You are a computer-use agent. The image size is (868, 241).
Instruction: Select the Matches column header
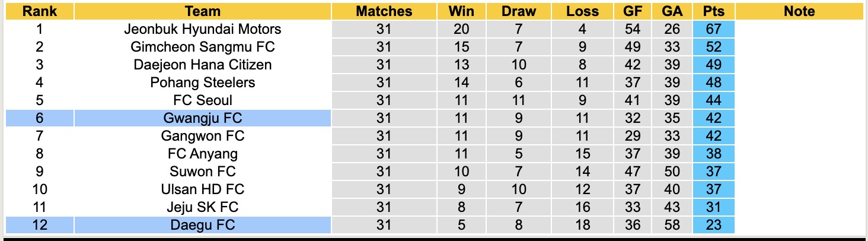click(x=384, y=11)
